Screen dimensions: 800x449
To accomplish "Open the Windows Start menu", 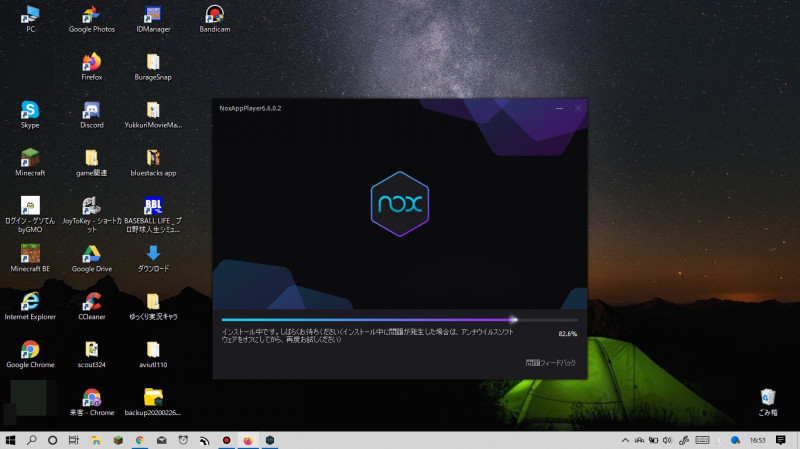I will pos(10,440).
